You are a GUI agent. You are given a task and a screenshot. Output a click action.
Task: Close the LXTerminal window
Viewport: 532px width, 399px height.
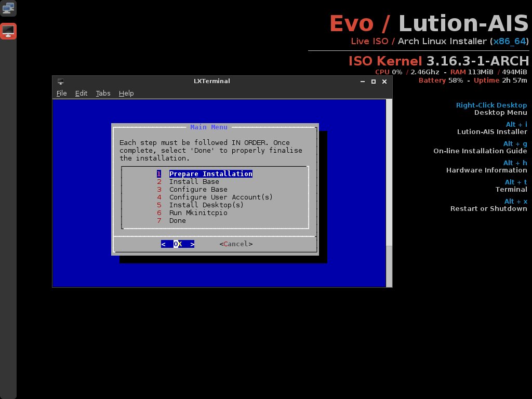pos(384,82)
